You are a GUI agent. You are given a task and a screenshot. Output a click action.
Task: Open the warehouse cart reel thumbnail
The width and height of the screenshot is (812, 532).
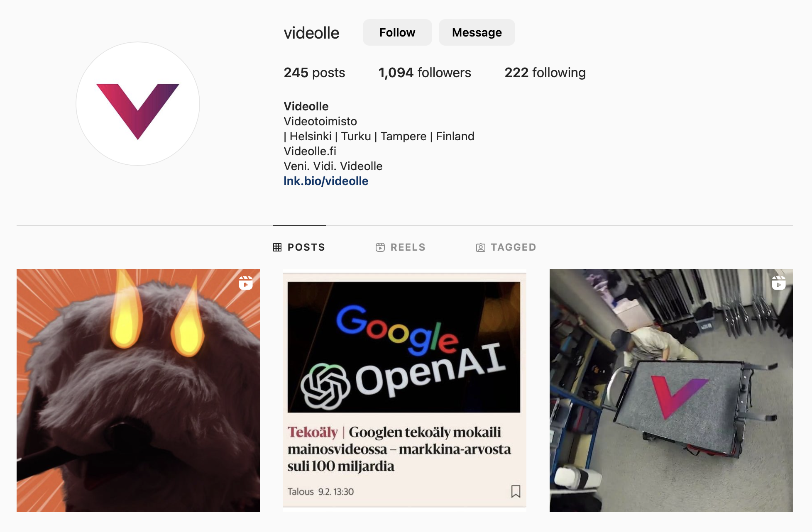click(671, 390)
